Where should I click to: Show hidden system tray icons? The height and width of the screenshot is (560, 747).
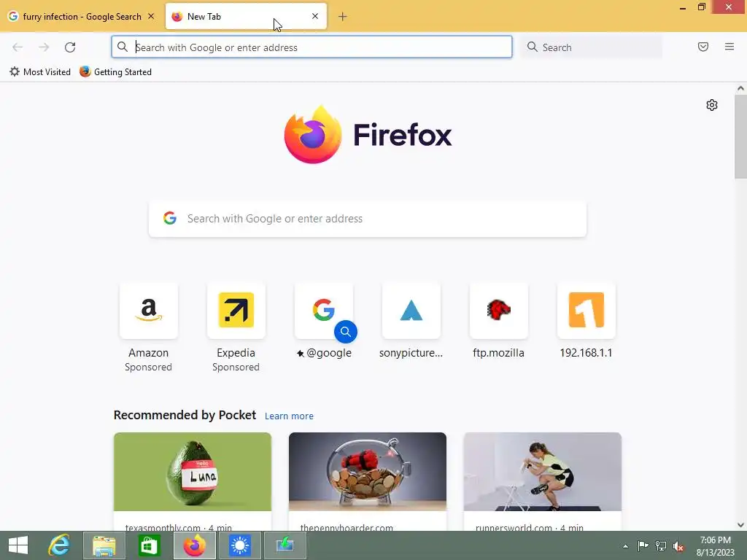click(x=625, y=546)
